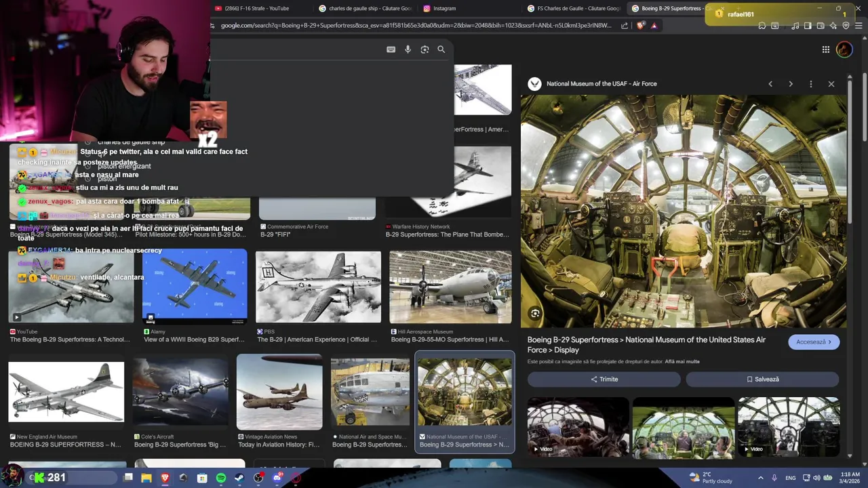
Task: Open Microsoft Store from the taskbar
Action: tap(202, 478)
